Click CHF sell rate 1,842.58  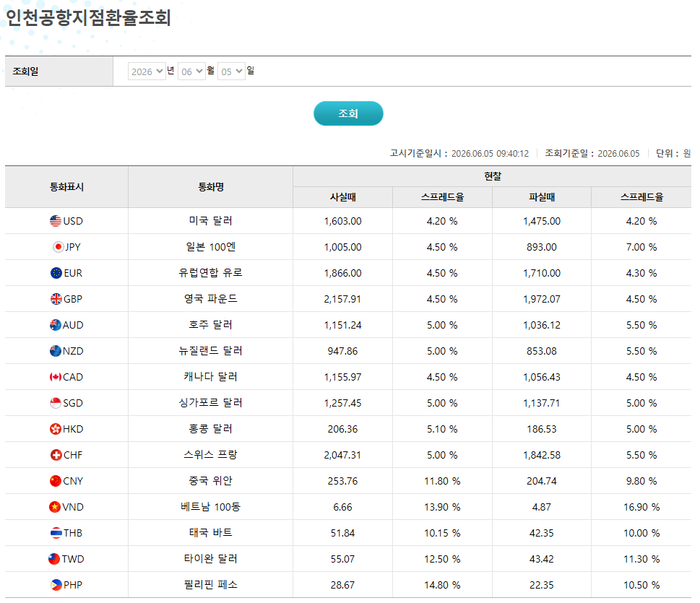coord(542,455)
